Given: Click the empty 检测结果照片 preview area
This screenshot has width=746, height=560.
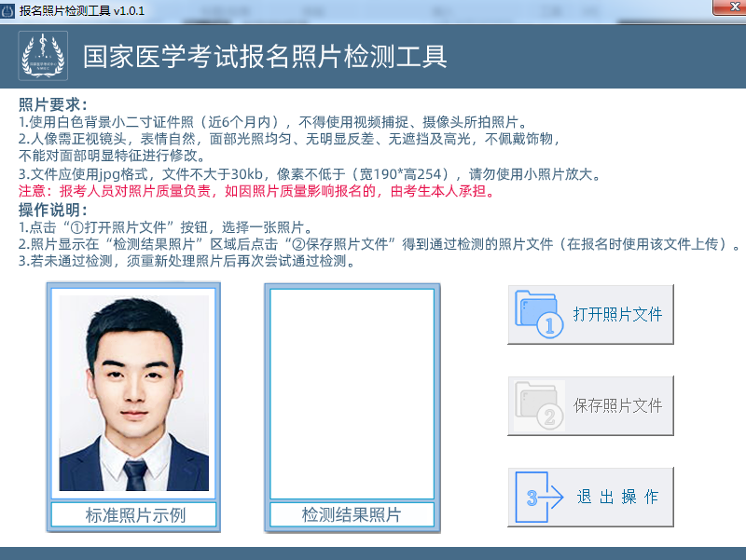Looking at the screenshot, I should (x=352, y=390).
